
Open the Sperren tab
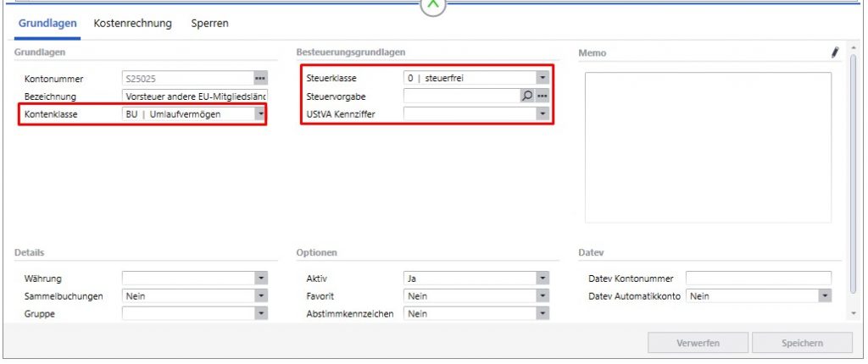click(x=209, y=24)
